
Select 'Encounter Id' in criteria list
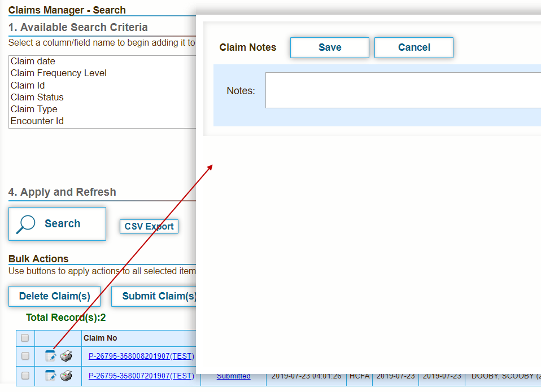pos(37,121)
